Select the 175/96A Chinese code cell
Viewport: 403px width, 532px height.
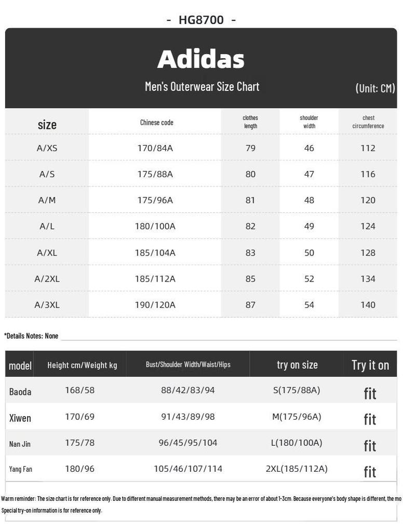(155, 200)
